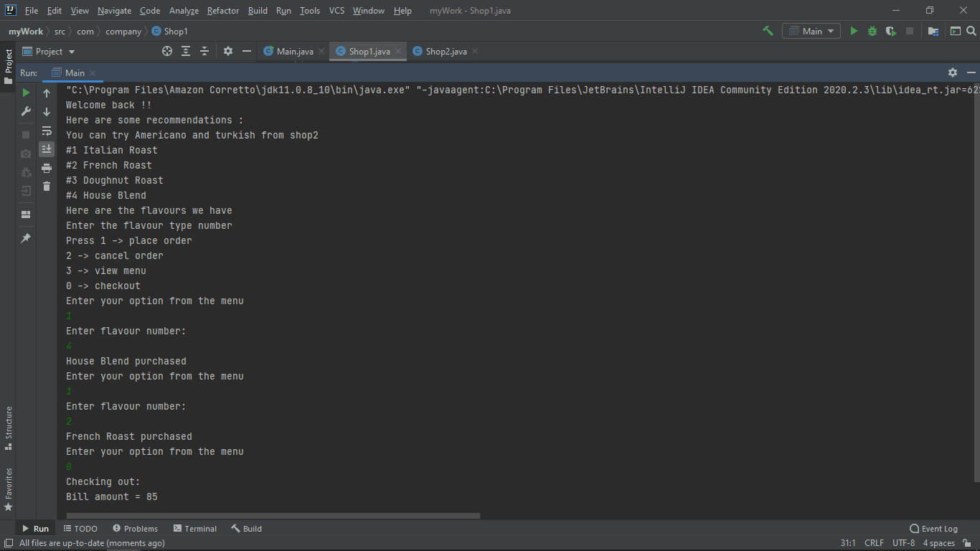980x551 pixels.
Task: Click the bottom Run tool window button
Action: click(36, 529)
